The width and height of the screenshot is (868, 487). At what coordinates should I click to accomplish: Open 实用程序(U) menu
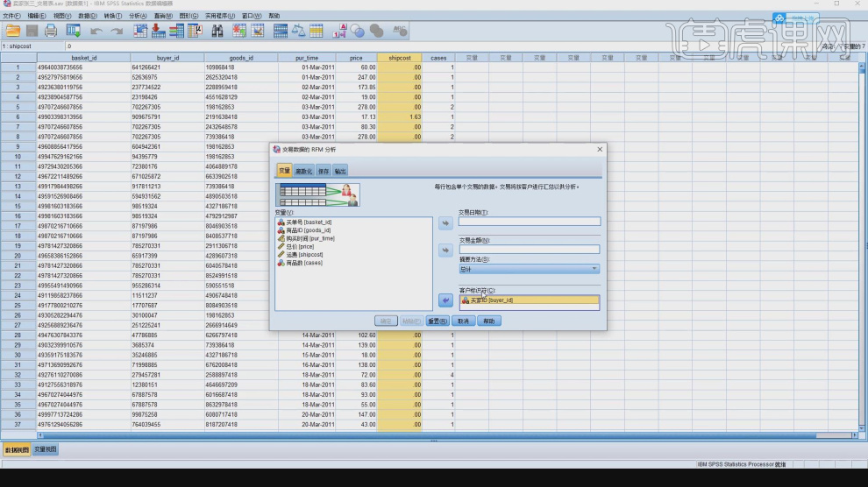[220, 16]
